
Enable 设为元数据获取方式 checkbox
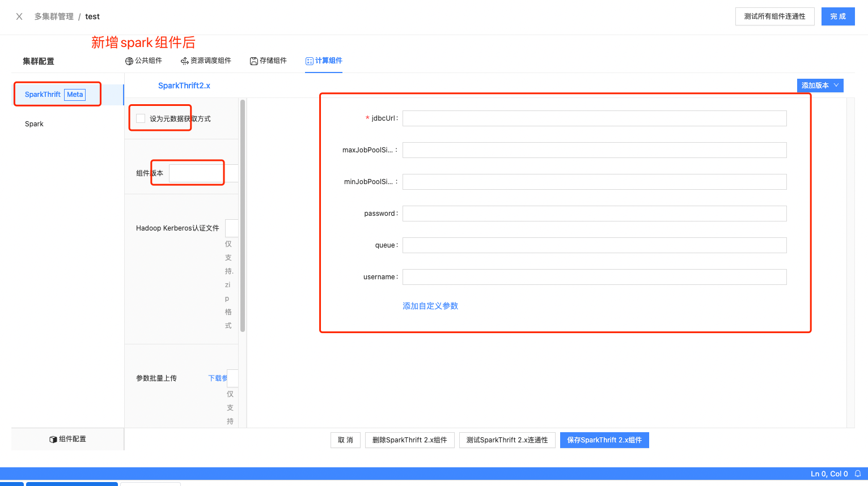click(140, 118)
